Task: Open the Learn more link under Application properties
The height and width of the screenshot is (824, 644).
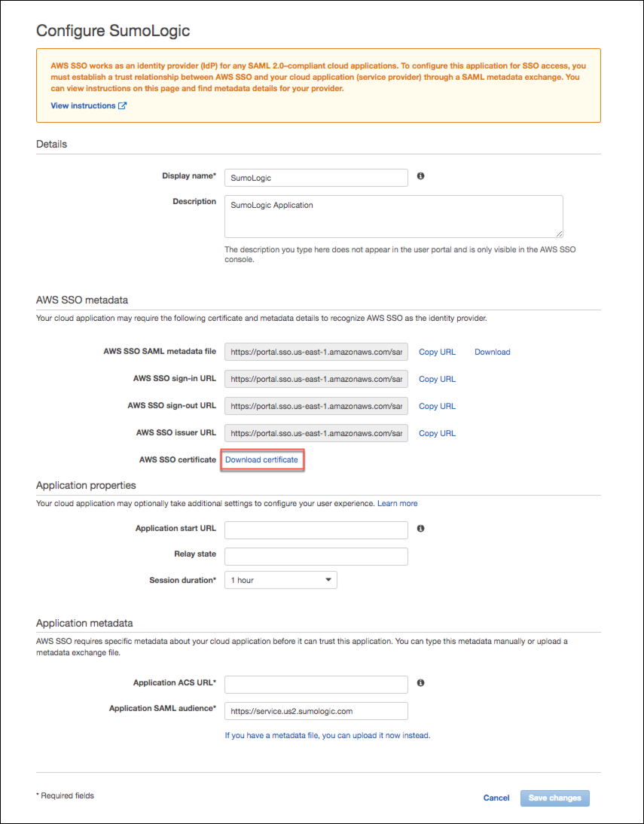Action: (397, 503)
